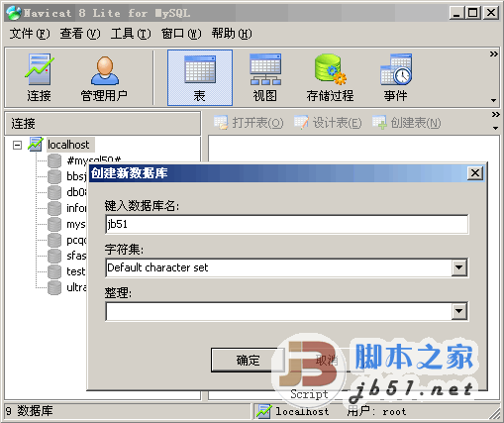Maximize the Navicat window
This screenshot has width=504, height=423.
click(x=472, y=13)
